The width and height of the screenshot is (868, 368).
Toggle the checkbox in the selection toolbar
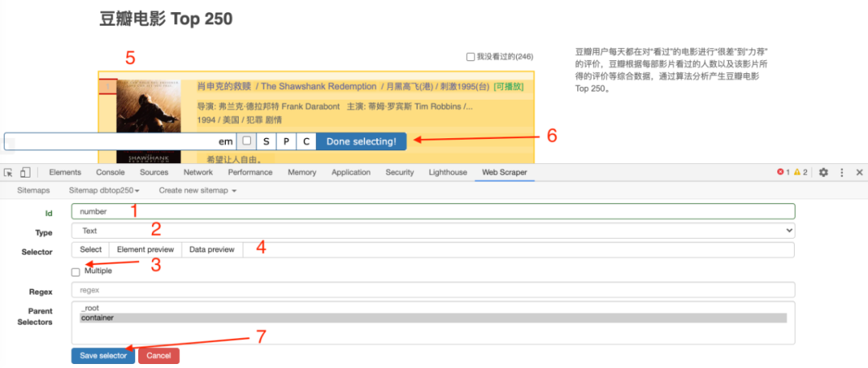pos(247,141)
